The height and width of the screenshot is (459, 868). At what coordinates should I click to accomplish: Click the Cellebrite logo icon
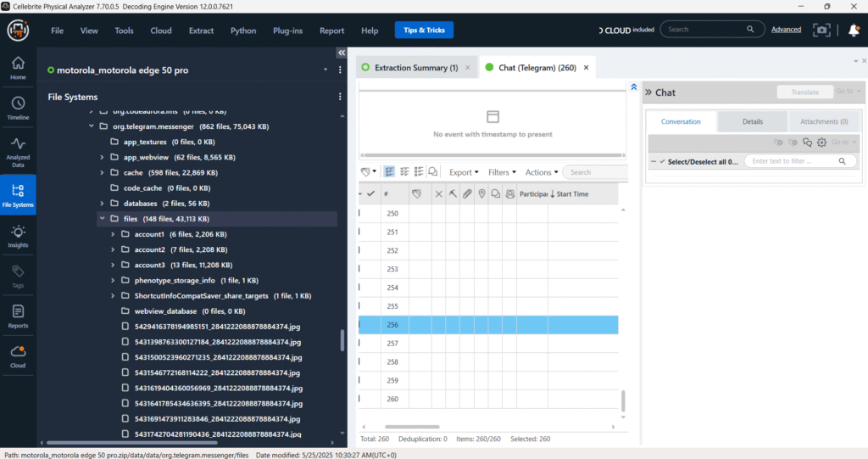18,30
